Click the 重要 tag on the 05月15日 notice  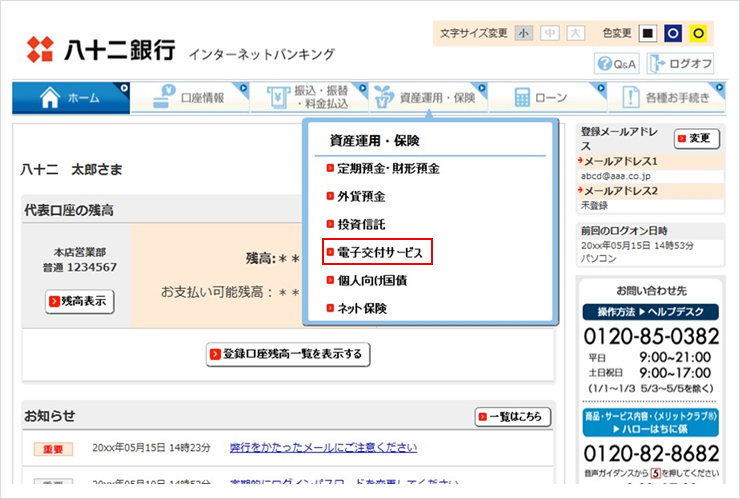pyautogui.click(x=53, y=449)
